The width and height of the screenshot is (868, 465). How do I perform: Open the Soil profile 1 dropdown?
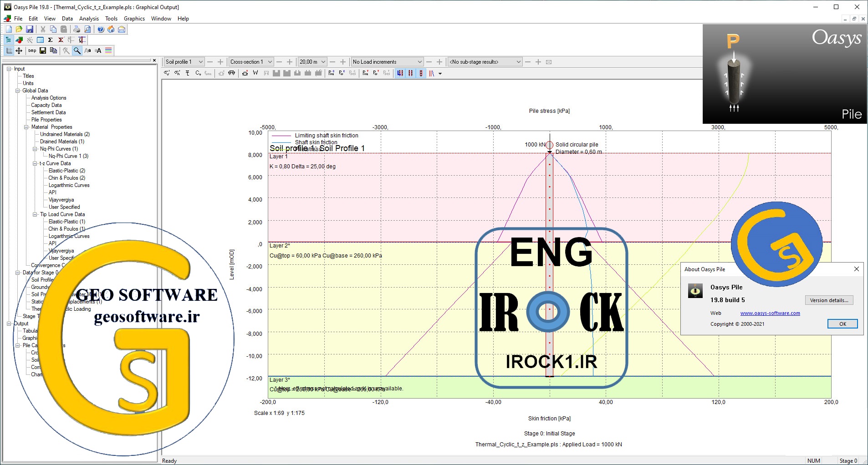point(184,62)
